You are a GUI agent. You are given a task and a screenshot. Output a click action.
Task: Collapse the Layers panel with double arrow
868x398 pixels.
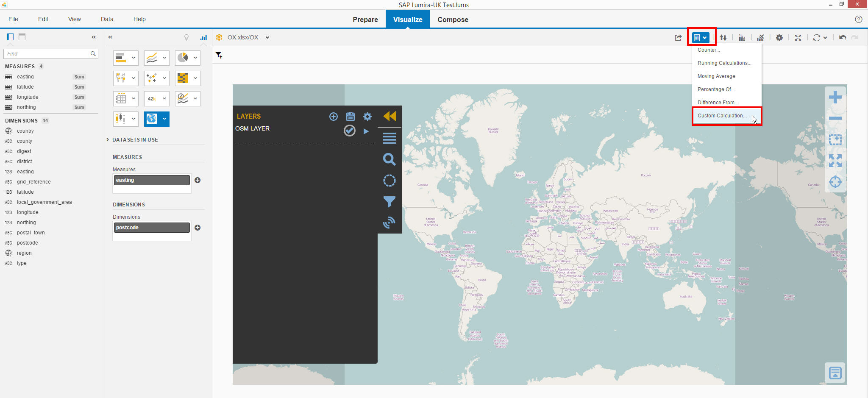[389, 116]
